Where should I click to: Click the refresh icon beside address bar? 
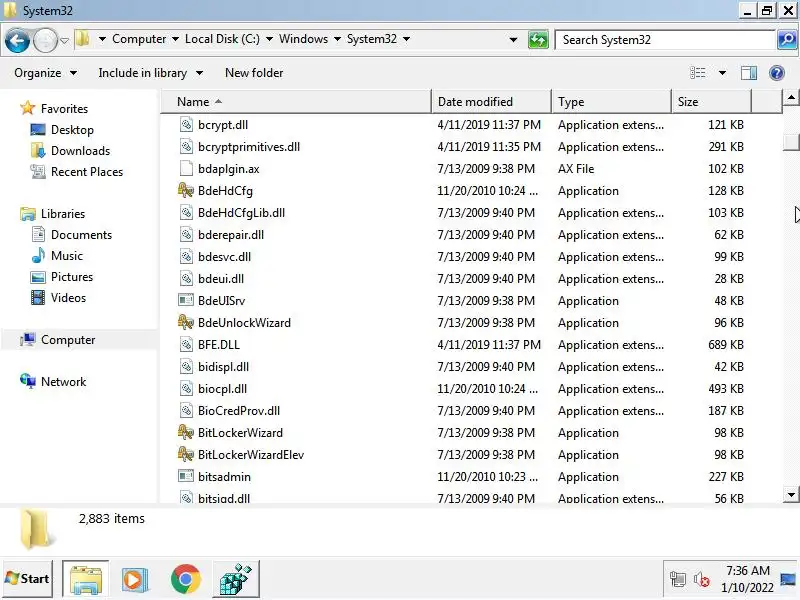click(538, 40)
